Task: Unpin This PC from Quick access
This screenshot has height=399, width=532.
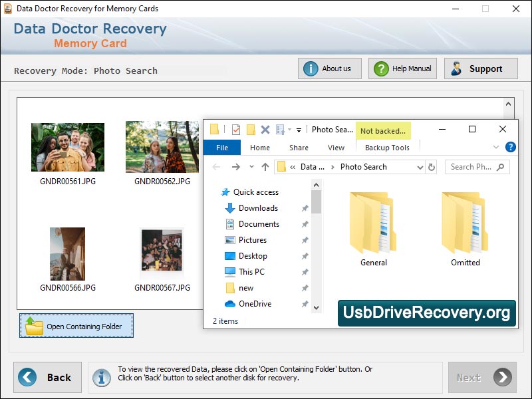Action: 305,272
